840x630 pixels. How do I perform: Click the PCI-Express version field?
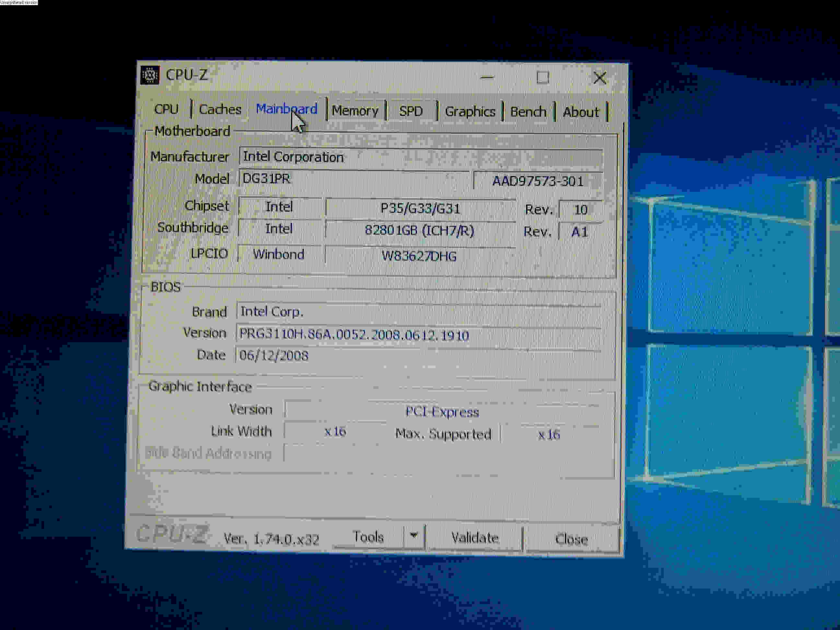442,412
